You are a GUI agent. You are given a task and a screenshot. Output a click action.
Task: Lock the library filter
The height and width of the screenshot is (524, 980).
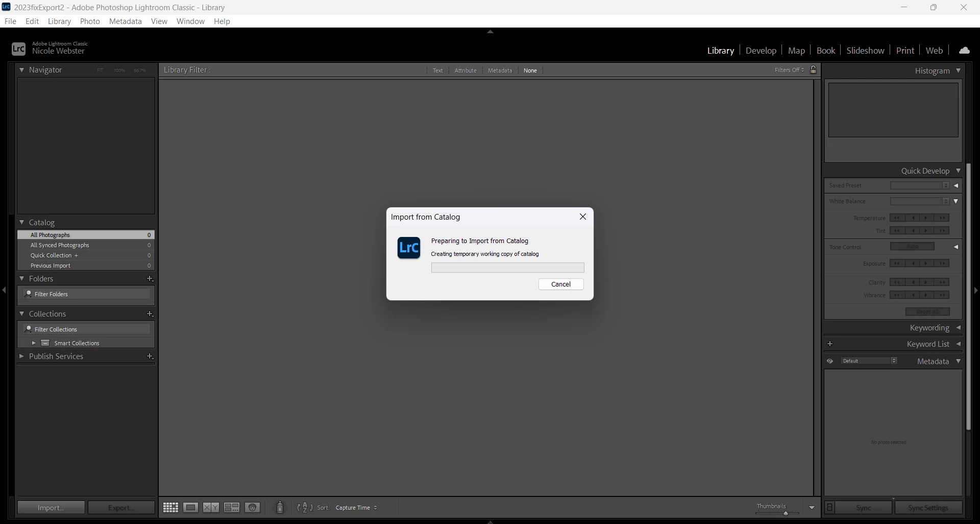[x=814, y=69]
